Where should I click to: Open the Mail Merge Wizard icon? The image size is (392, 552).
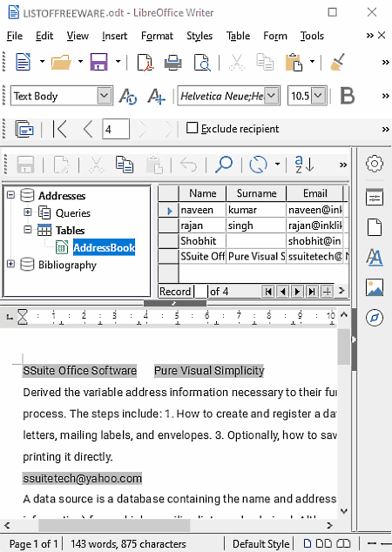pyautogui.click(x=24, y=129)
